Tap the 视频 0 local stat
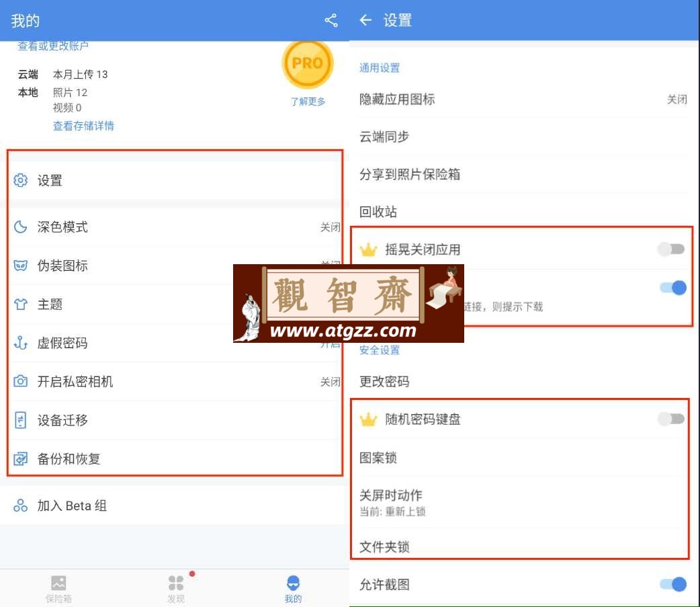700x607 pixels. (x=67, y=108)
